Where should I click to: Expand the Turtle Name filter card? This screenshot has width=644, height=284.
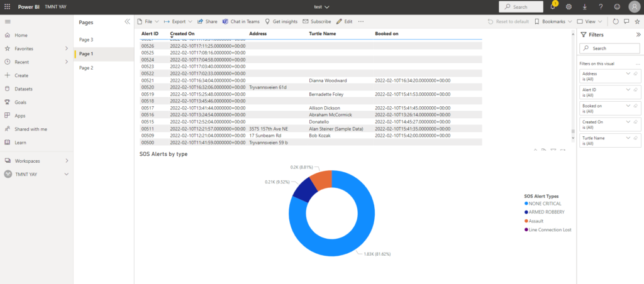click(x=628, y=138)
